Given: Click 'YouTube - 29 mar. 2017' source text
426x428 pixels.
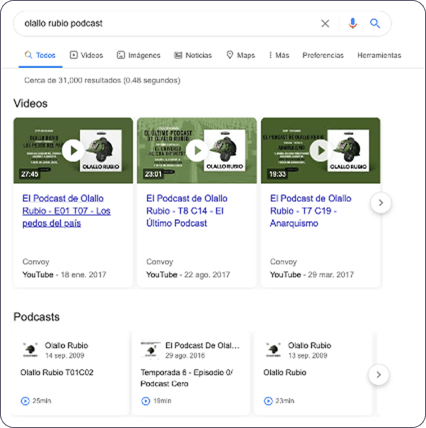Looking at the screenshot, I should [312, 275].
